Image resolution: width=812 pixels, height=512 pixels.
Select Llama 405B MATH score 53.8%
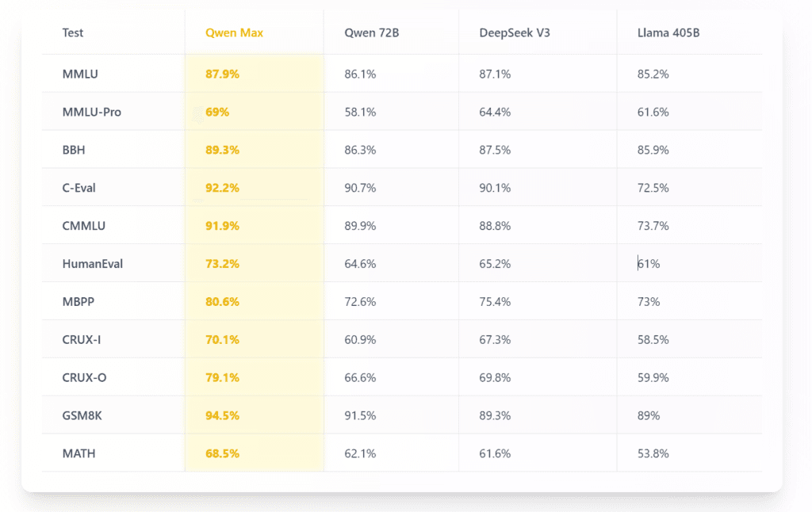tap(653, 453)
